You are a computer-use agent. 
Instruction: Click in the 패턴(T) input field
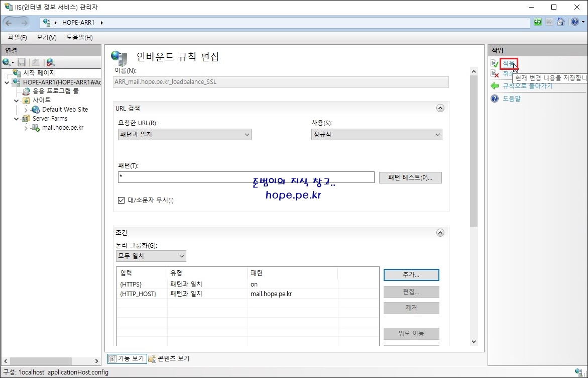click(x=246, y=177)
